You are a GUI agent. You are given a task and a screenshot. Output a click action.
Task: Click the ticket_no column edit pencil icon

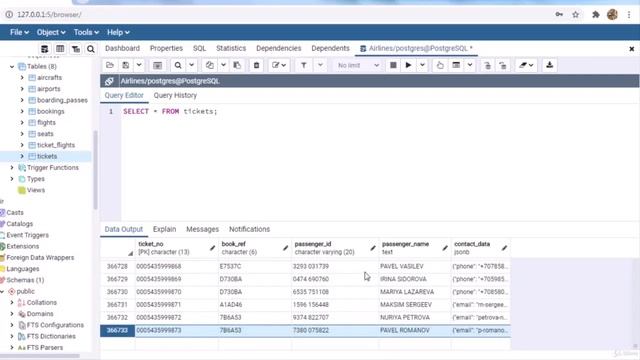(x=212, y=248)
